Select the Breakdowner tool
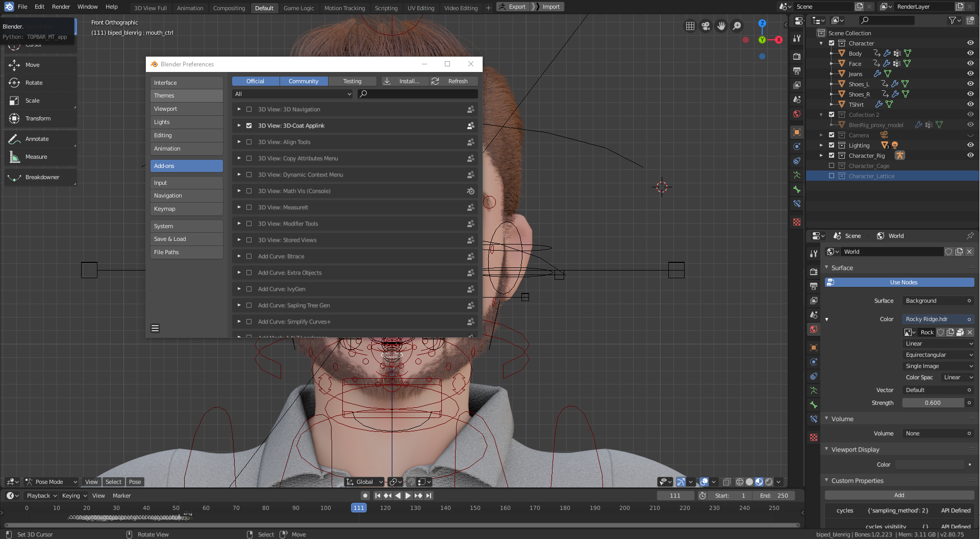Image resolution: width=980 pixels, height=539 pixels. [41, 177]
